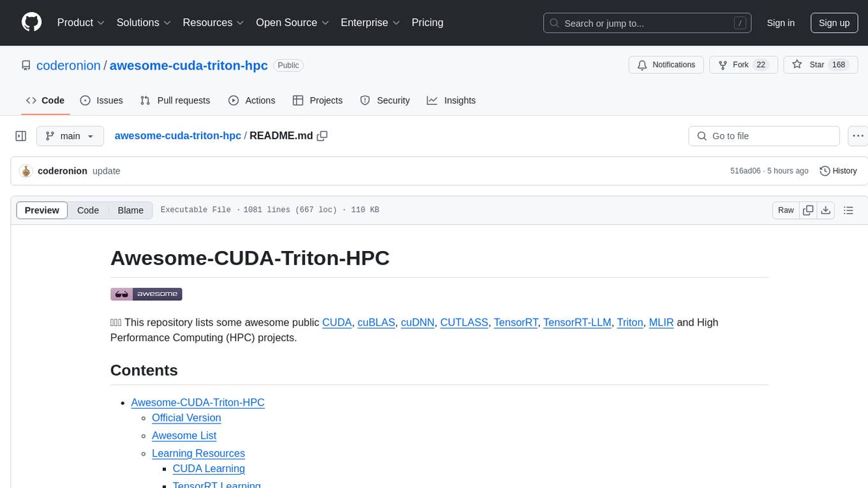Open the Security tab

click(385, 100)
